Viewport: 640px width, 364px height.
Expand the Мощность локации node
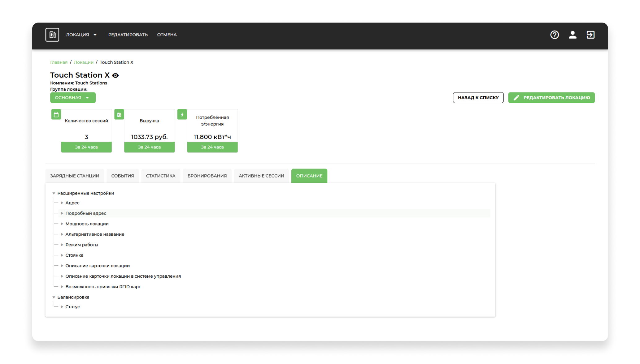[62, 224]
